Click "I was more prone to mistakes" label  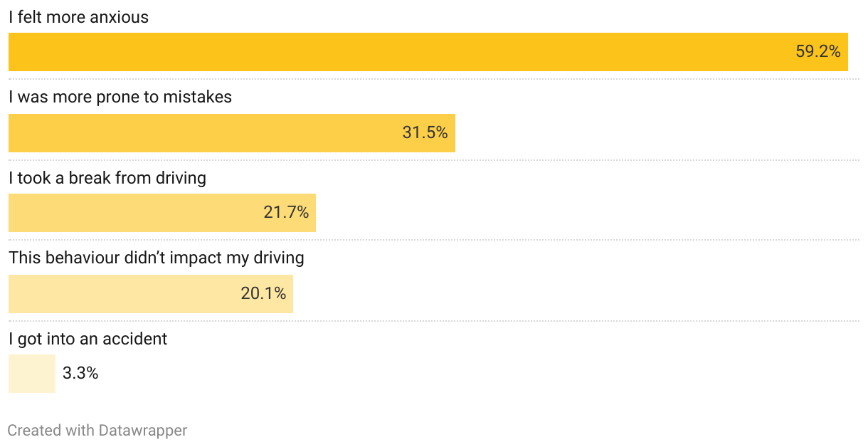tap(120, 97)
